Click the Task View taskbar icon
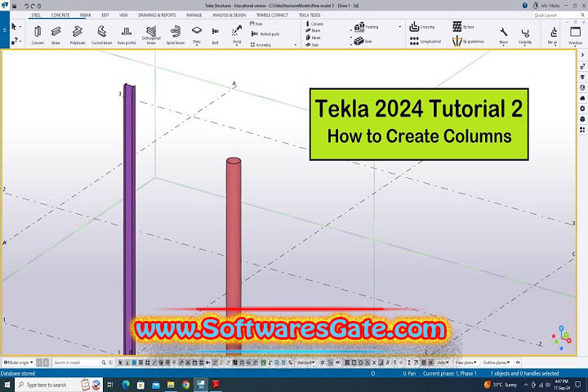This screenshot has width=588, height=392. [x=110, y=385]
